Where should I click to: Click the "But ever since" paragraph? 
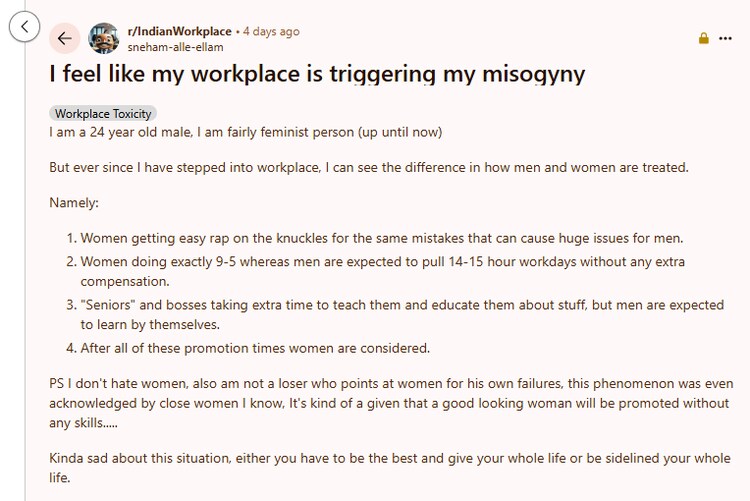369,167
